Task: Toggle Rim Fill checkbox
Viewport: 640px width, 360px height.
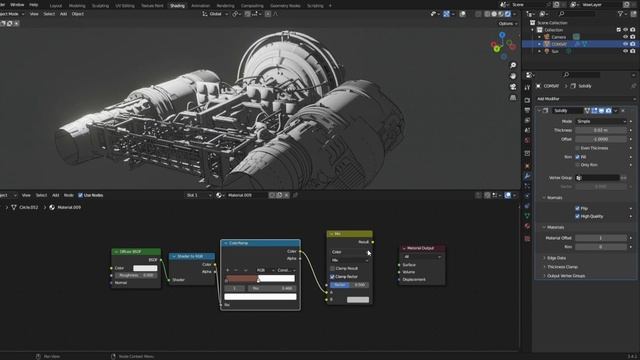Action: [578, 157]
